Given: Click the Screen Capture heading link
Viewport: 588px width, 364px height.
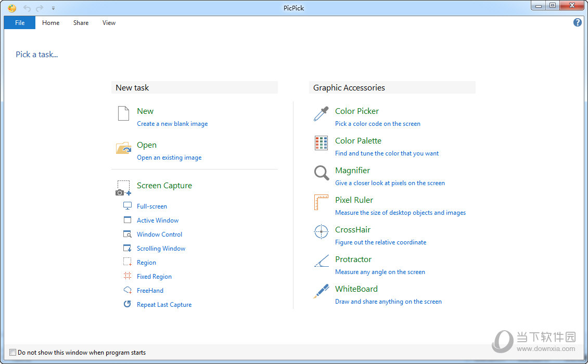Looking at the screenshot, I should 164,186.
